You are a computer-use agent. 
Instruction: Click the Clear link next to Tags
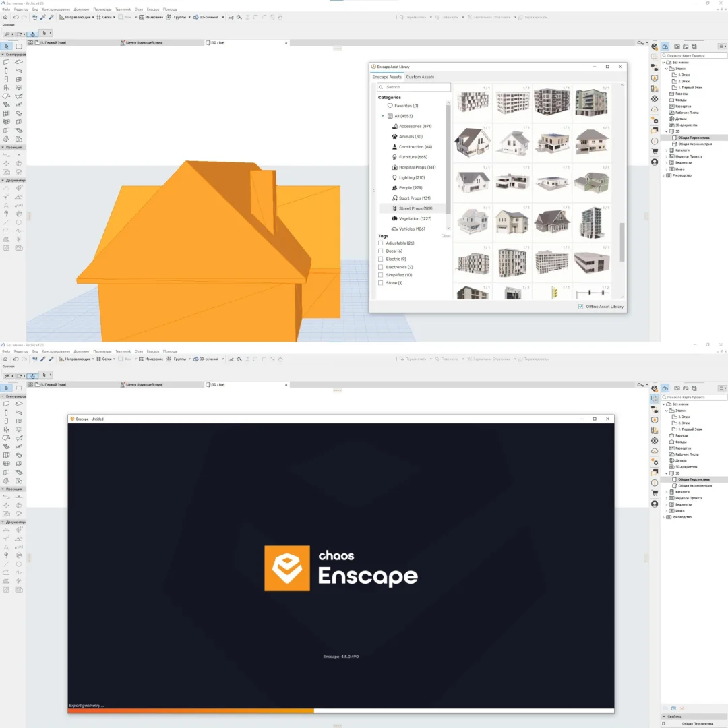pyautogui.click(x=446, y=236)
